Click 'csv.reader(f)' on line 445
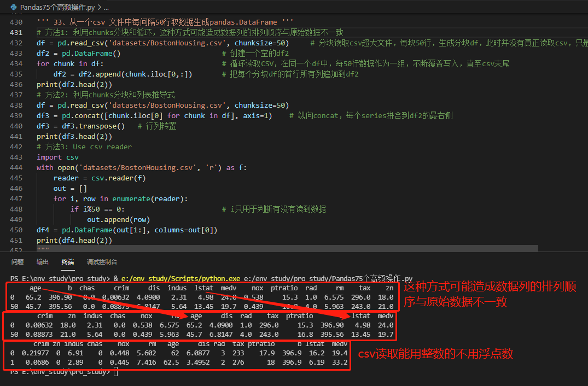The height and width of the screenshot is (386, 588). point(119,178)
